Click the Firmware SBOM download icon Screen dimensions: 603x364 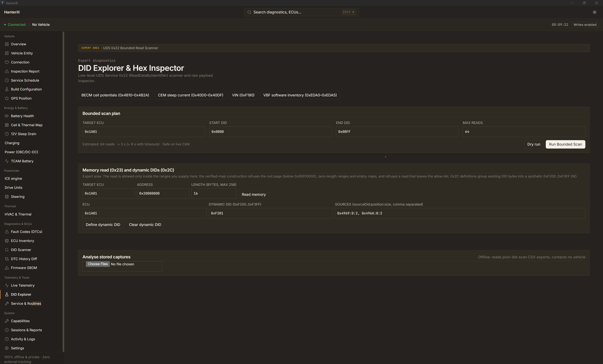click(7, 268)
